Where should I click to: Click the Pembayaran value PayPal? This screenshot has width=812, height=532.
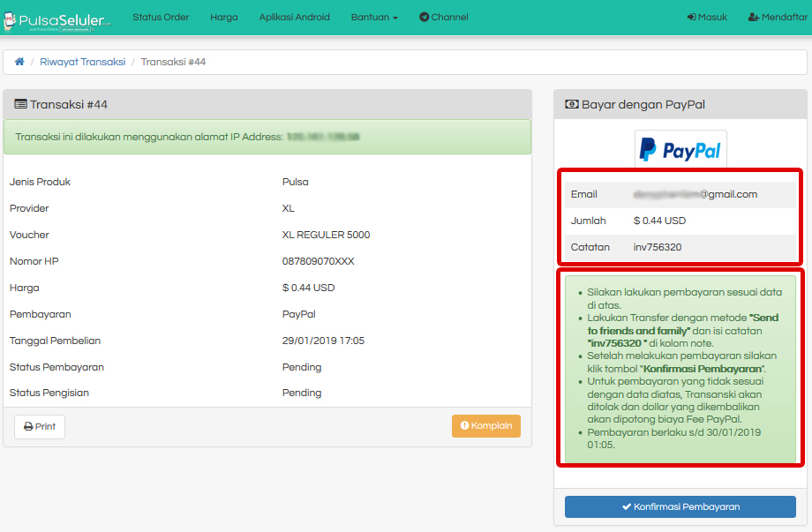click(x=298, y=314)
